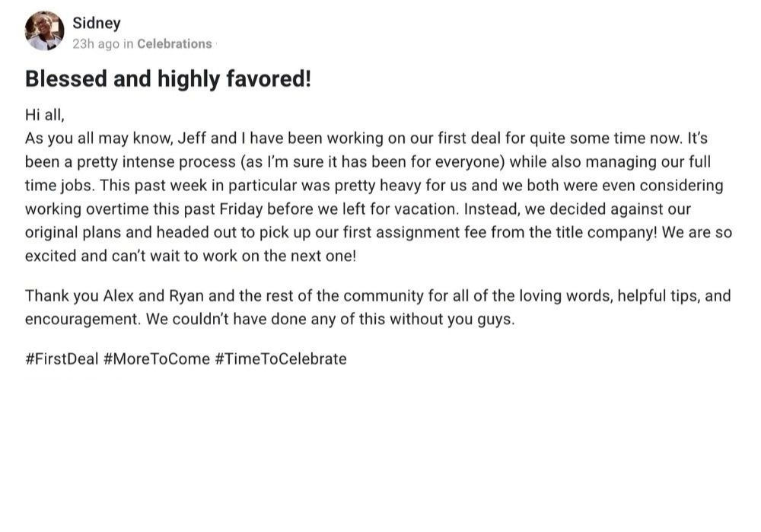Click the 'Hi all,' greeting line

coord(45,115)
